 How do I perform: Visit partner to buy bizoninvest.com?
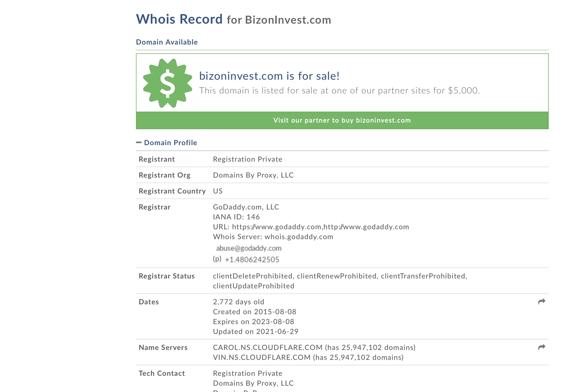(x=342, y=120)
